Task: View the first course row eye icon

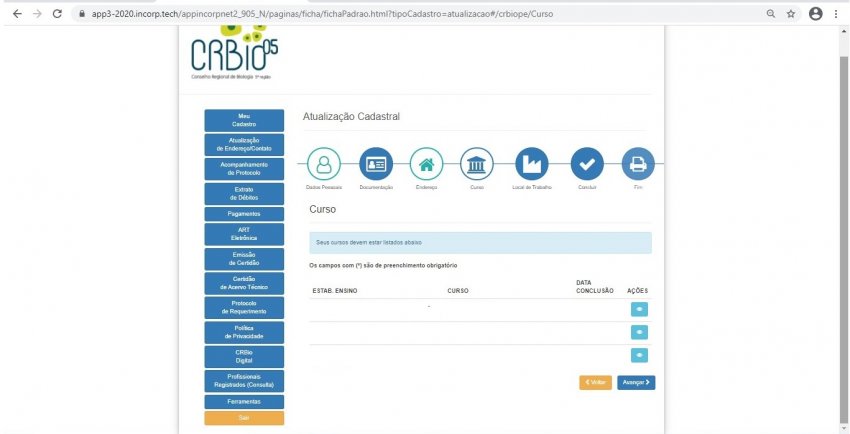Action: coord(639,309)
